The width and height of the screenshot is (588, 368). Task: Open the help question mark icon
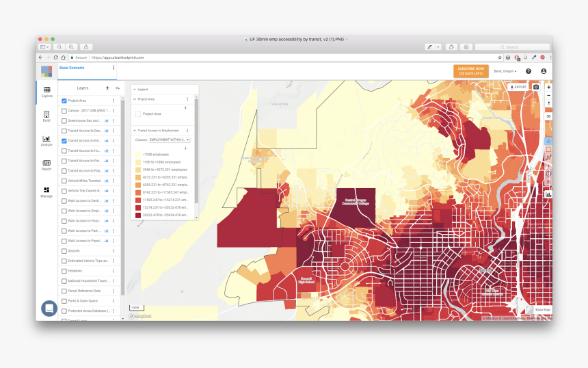click(529, 71)
